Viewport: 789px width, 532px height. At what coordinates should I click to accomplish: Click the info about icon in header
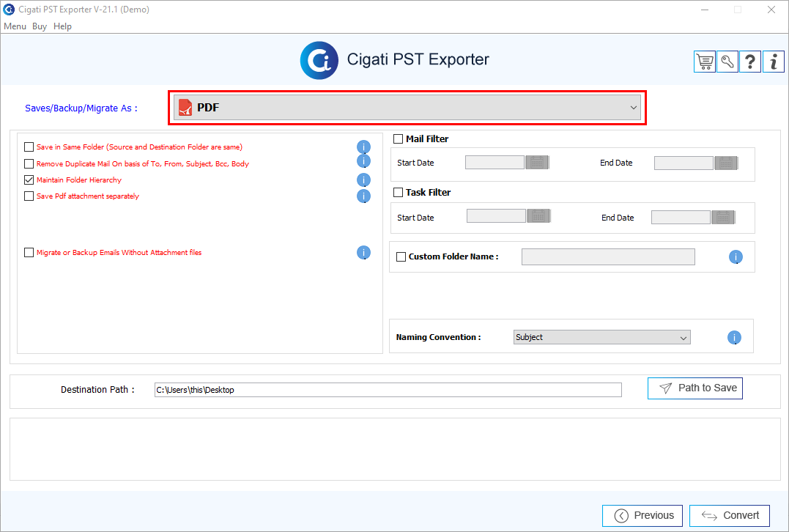(774, 62)
